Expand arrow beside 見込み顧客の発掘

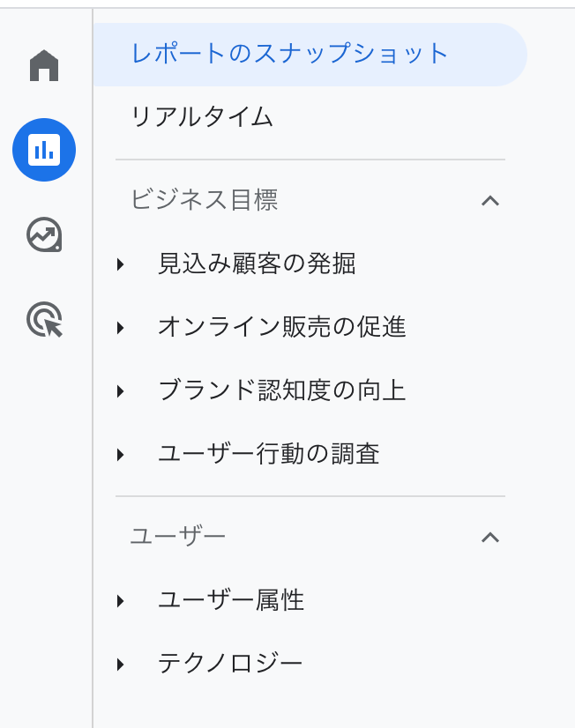pos(121,264)
